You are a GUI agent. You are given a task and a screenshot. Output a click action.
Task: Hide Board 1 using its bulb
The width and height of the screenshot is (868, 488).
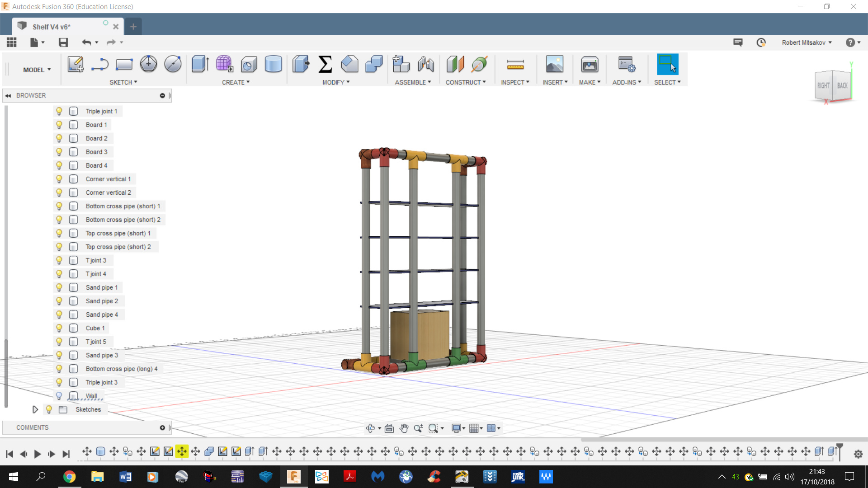(x=59, y=125)
